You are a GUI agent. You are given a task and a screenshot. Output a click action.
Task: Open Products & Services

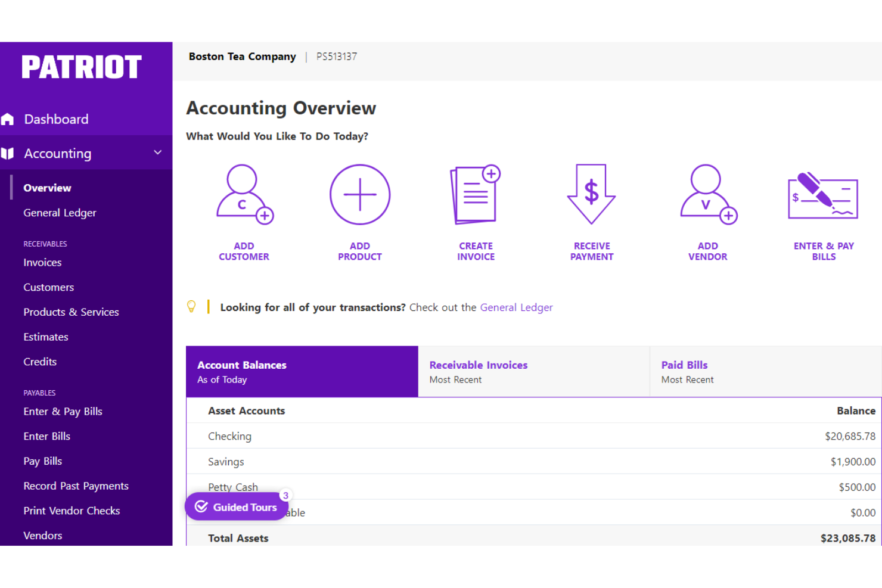coord(71,312)
